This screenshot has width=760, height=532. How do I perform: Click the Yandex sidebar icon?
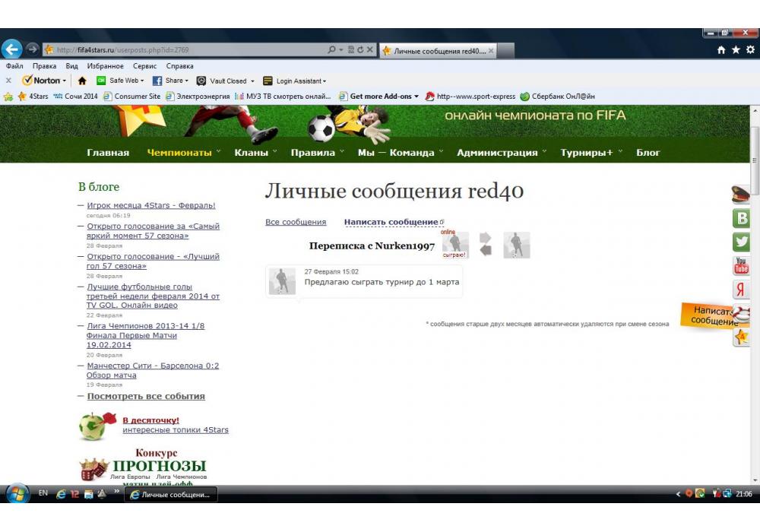(x=741, y=290)
